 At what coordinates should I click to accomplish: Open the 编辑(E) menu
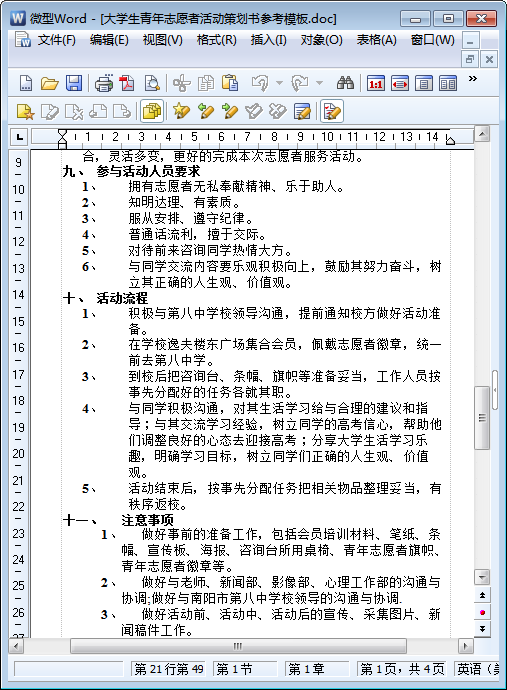pos(109,40)
